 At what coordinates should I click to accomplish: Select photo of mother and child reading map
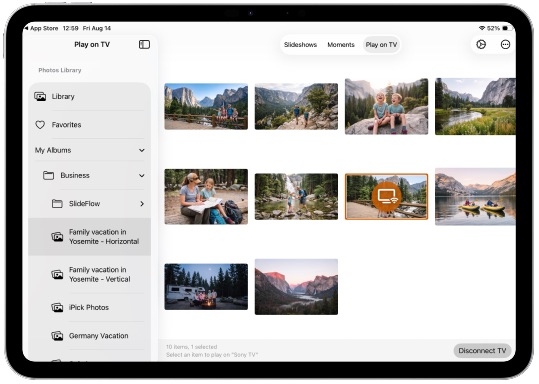[206, 197]
